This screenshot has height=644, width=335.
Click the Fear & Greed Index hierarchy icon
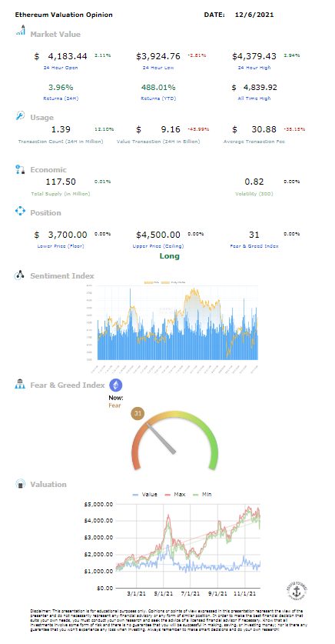pos(21,385)
